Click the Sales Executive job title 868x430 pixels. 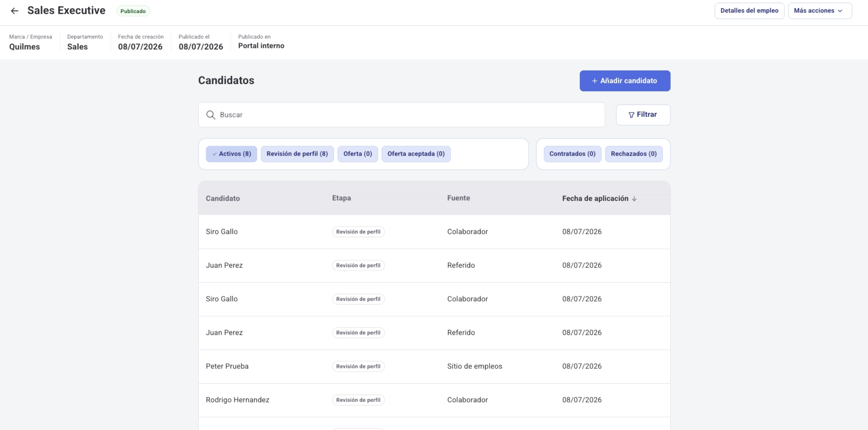click(x=66, y=10)
